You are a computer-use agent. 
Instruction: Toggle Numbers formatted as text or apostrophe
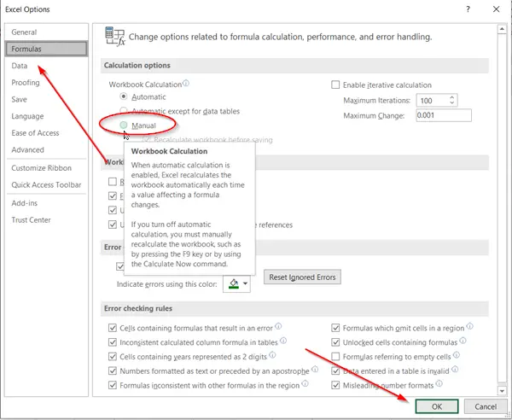113,370
